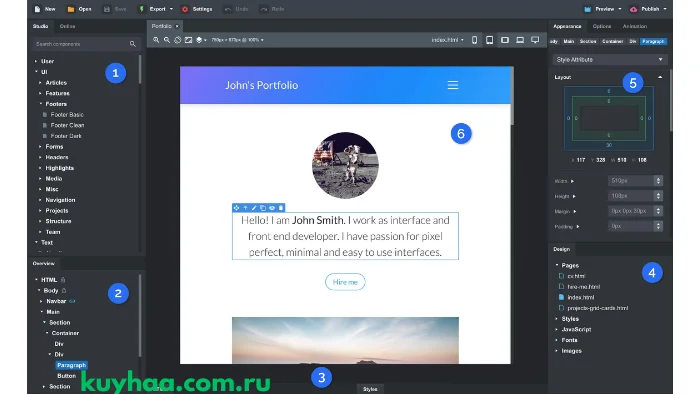
Task: Collapse the UI components group
Action: tap(36, 72)
